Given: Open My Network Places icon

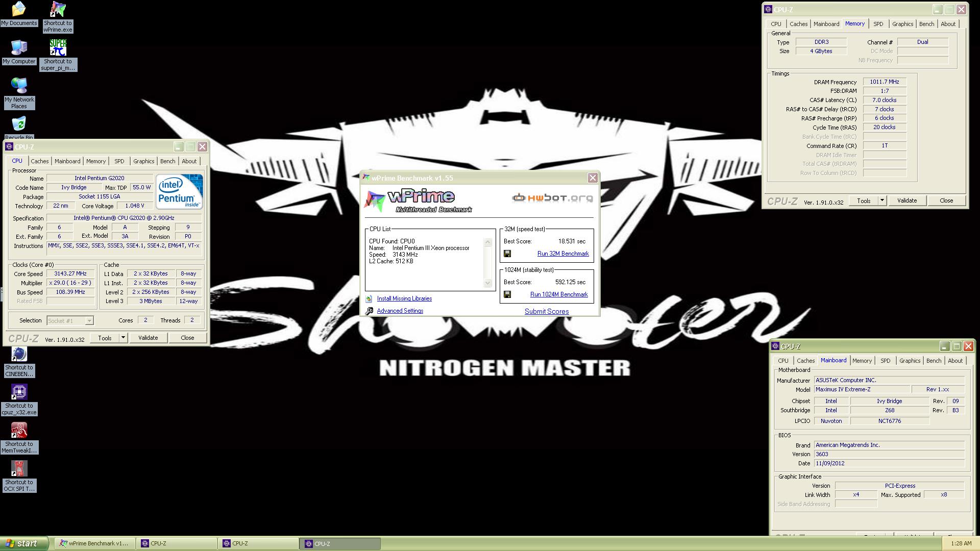Looking at the screenshot, I should click(x=19, y=86).
